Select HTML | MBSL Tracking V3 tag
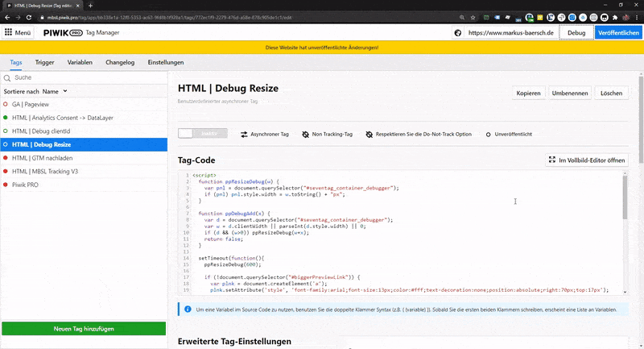Screen dimensions: 644x349 coord(84,172)
